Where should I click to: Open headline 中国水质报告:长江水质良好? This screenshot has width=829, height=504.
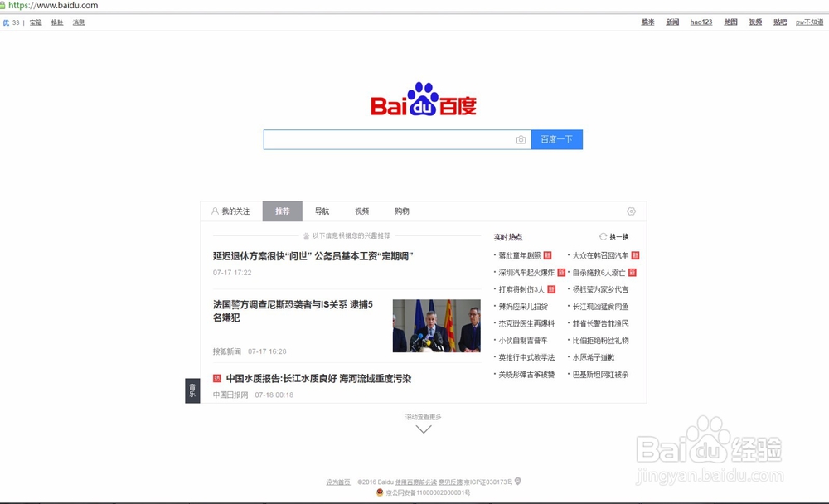(319, 378)
